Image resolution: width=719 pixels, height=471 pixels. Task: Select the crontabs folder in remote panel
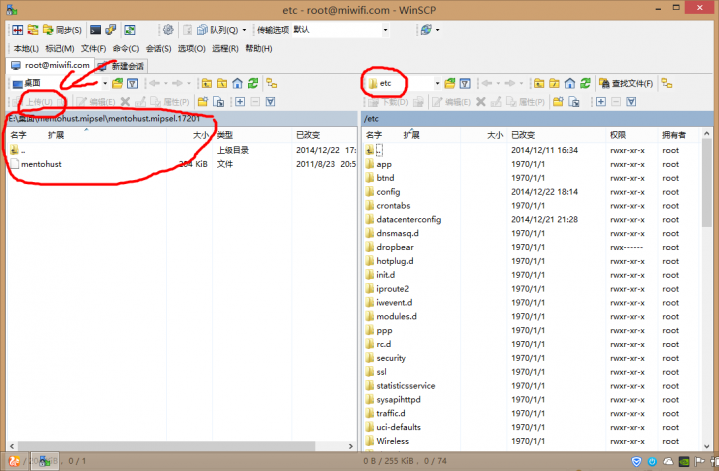point(393,206)
